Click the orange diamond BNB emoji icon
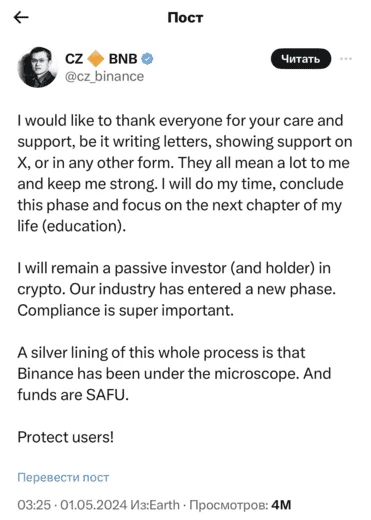 click(96, 59)
